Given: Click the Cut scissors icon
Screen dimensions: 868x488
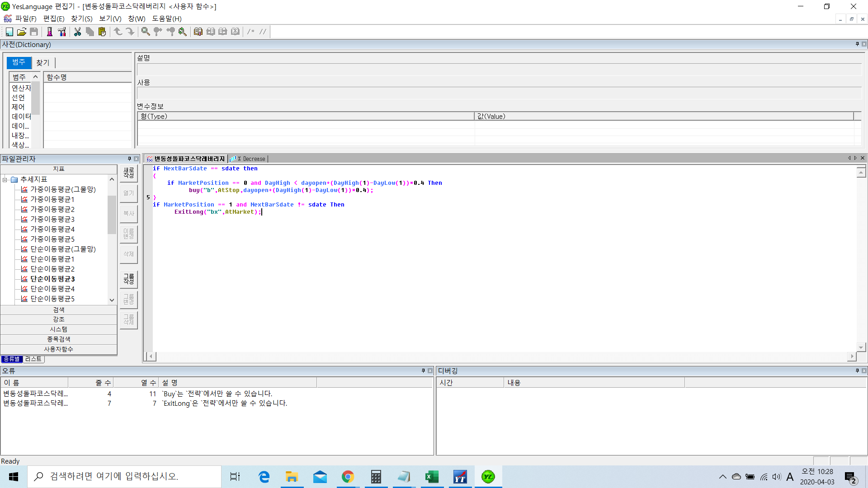Looking at the screenshot, I should click(x=77, y=32).
